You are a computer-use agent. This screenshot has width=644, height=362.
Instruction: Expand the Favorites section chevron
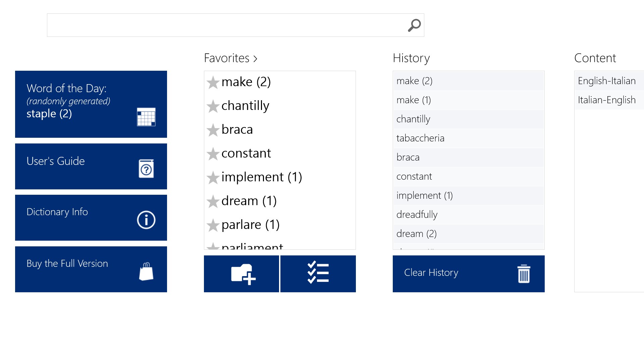[256, 58]
